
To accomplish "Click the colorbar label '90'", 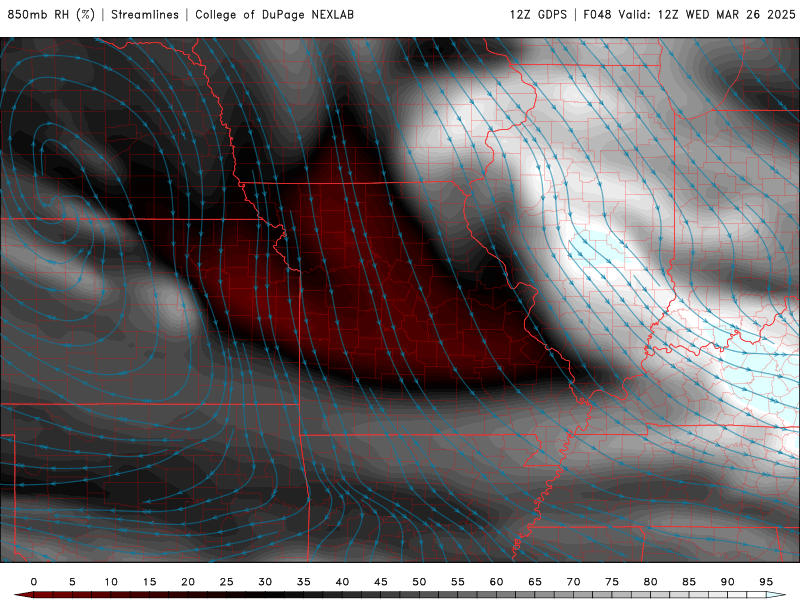I will tap(728, 582).
